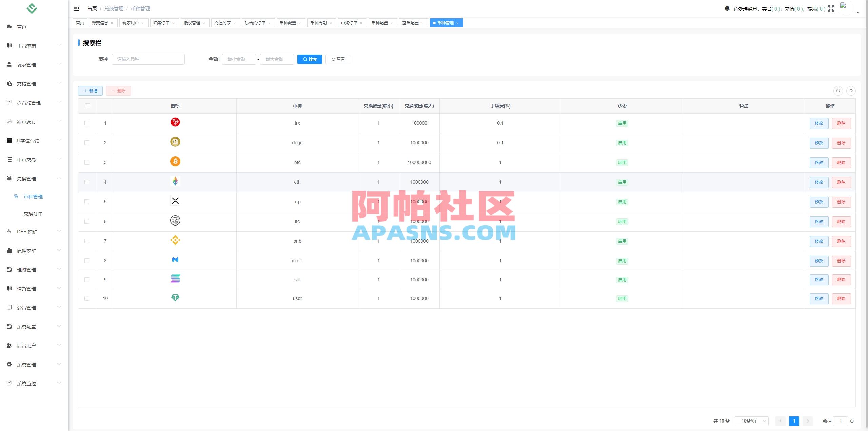Image resolution: width=868 pixels, height=431 pixels.
Task: Click the 新增 add button
Action: (x=90, y=91)
